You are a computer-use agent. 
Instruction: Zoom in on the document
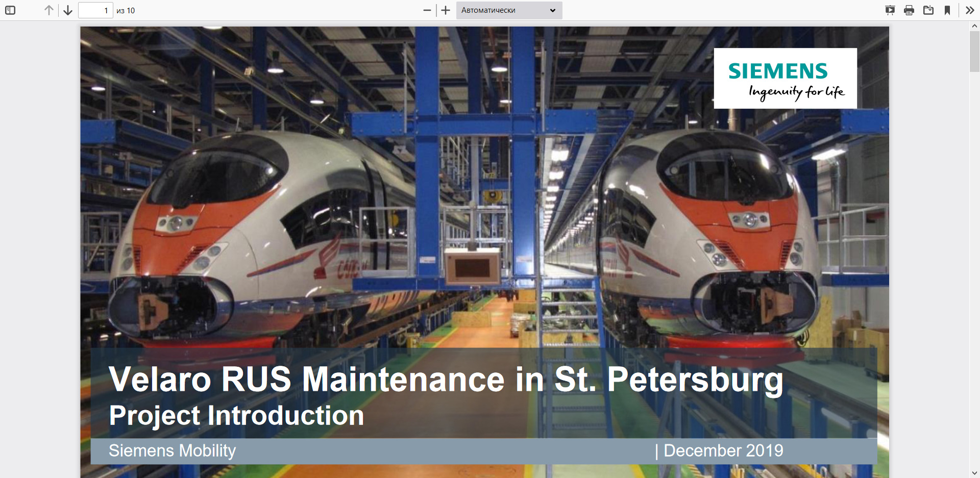point(446,10)
